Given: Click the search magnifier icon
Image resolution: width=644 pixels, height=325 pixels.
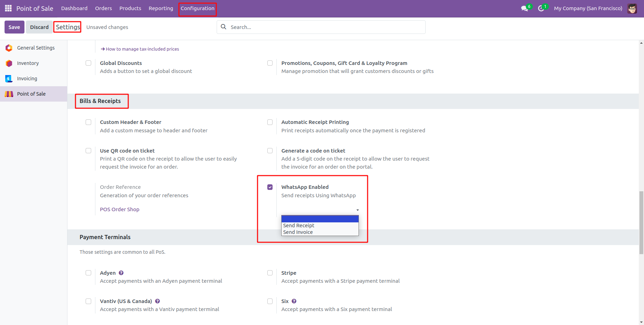Looking at the screenshot, I should [224, 27].
